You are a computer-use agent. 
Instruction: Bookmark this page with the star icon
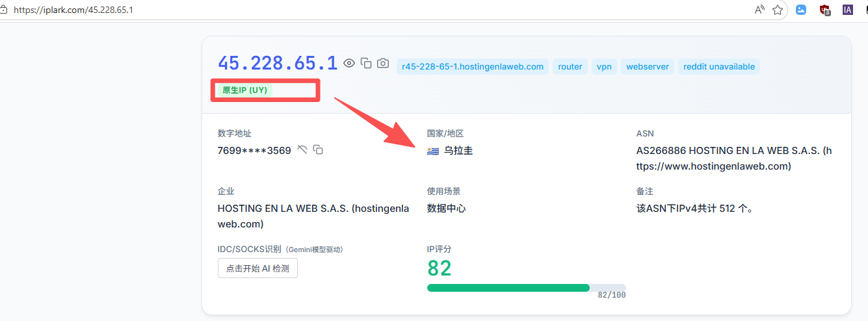pyautogui.click(x=777, y=10)
